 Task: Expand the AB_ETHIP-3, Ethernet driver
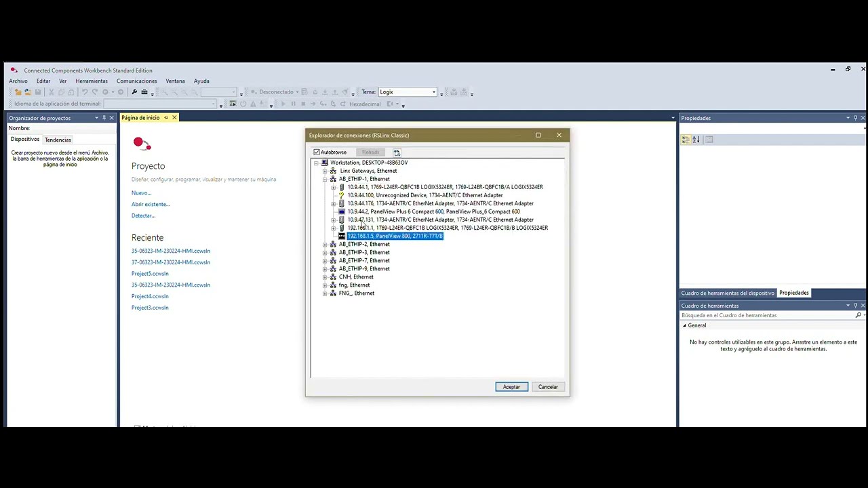pos(325,252)
